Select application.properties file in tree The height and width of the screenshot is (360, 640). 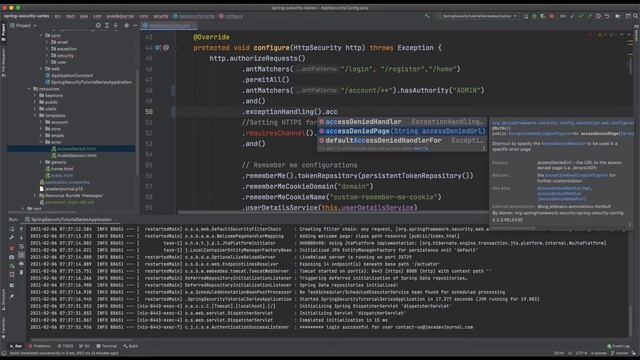pos(67,182)
